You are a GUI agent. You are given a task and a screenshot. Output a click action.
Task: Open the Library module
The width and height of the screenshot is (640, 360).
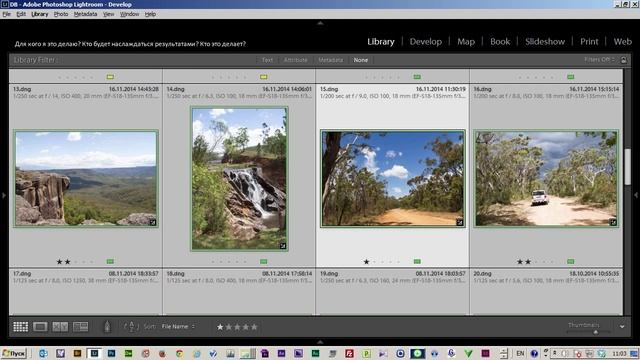tap(380, 42)
